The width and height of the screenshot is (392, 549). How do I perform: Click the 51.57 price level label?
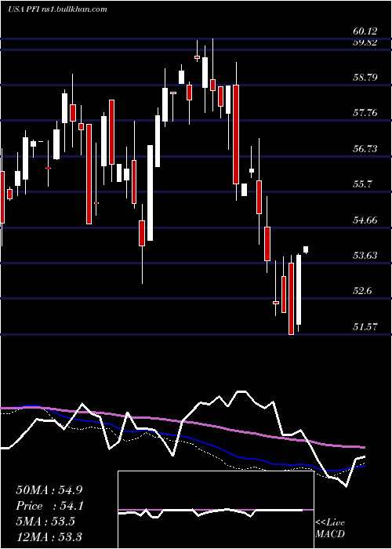365,327
